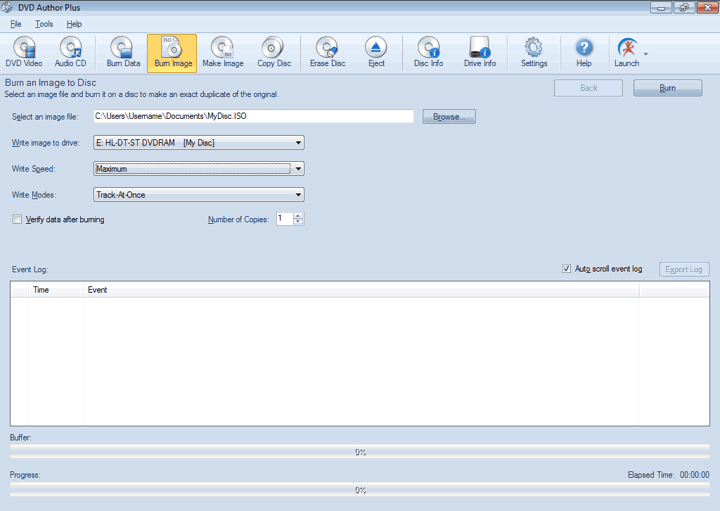The width and height of the screenshot is (720, 511).
Task: Open the Make Image tool
Action: click(x=222, y=52)
